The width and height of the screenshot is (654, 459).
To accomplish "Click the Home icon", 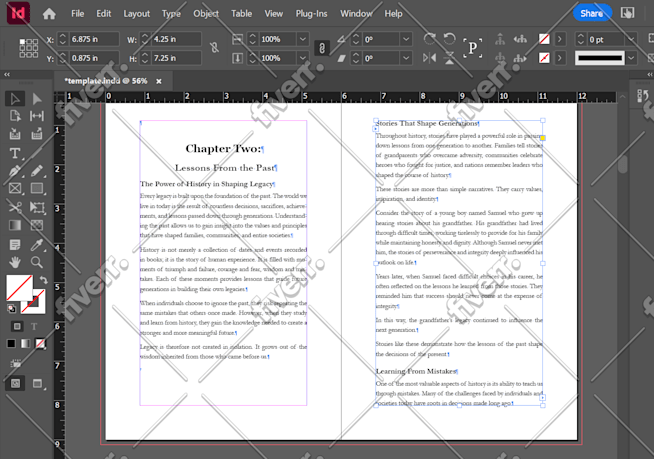I will pyautogui.click(x=49, y=14).
